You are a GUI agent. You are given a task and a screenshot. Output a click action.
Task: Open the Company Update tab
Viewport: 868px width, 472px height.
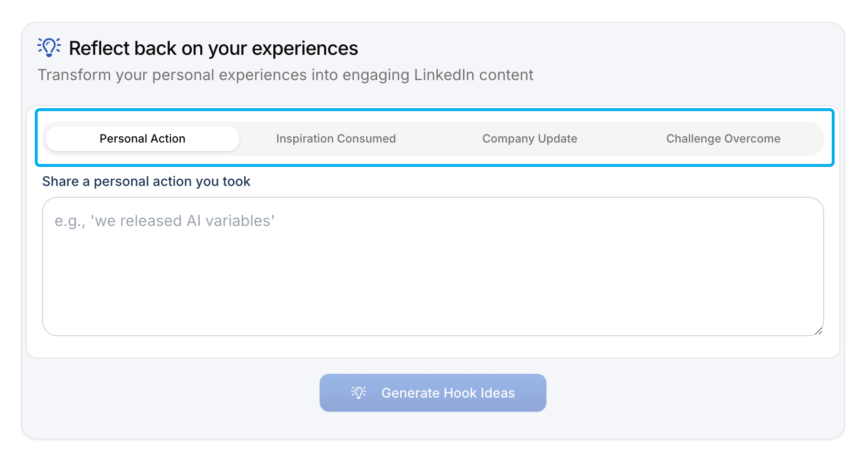pyautogui.click(x=529, y=139)
